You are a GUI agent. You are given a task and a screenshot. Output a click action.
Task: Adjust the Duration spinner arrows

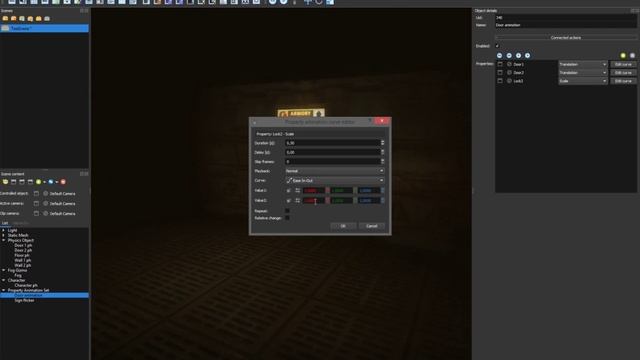(382, 143)
